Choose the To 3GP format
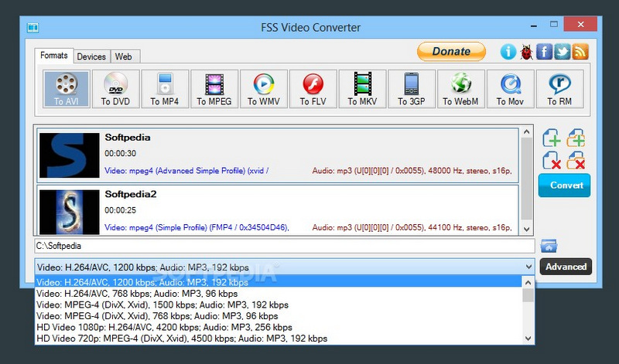The height and width of the screenshot is (364, 619). click(x=412, y=89)
